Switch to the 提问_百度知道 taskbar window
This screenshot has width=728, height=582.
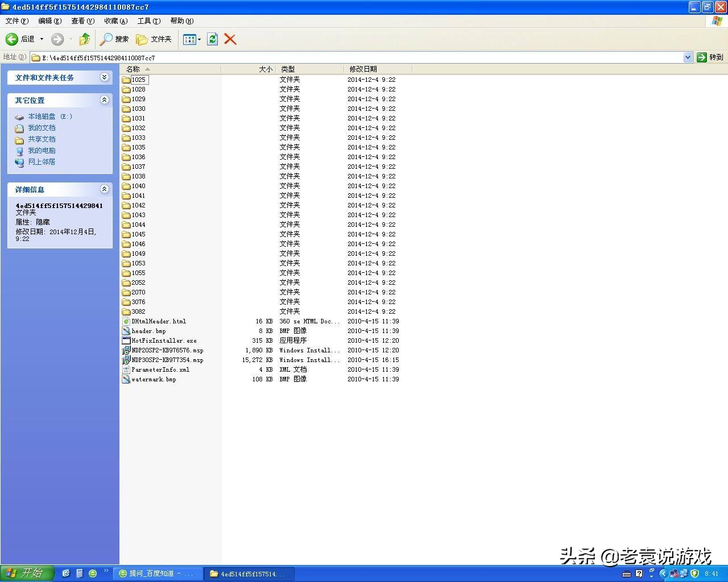[158, 573]
